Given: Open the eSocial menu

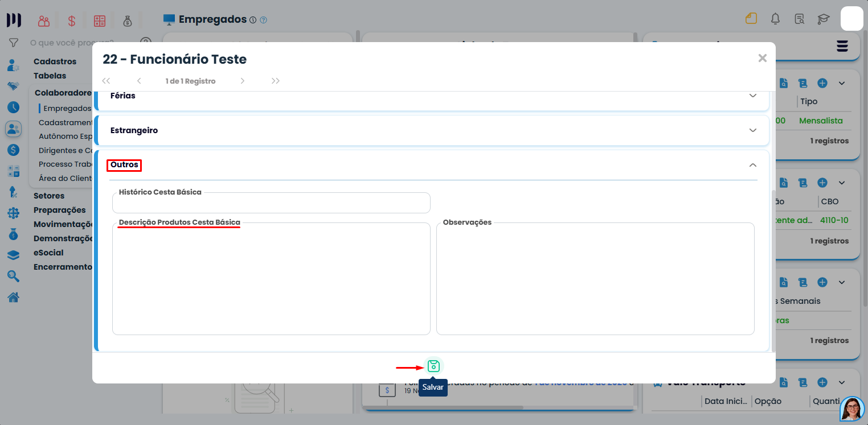Looking at the screenshot, I should coord(48,253).
